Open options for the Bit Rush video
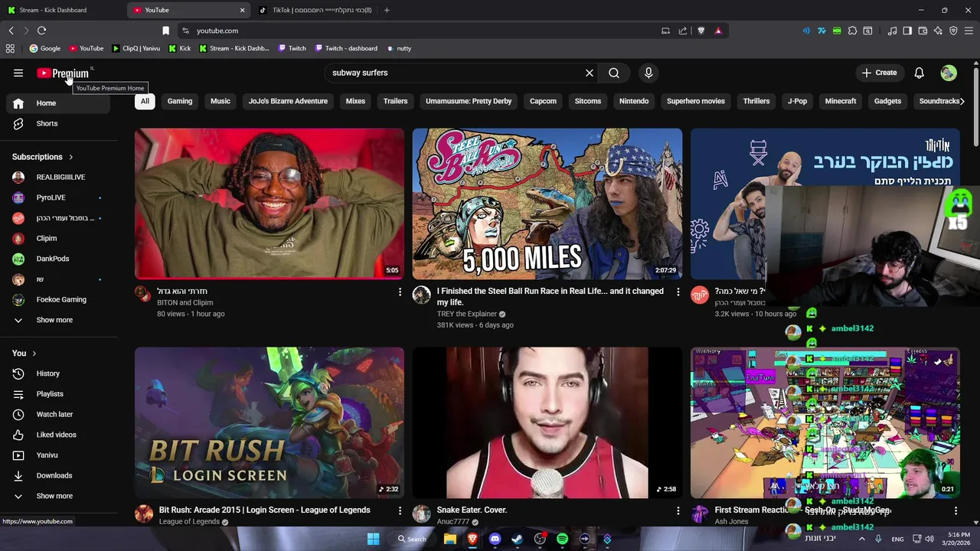This screenshot has width=980, height=551. [x=400, y=510]
